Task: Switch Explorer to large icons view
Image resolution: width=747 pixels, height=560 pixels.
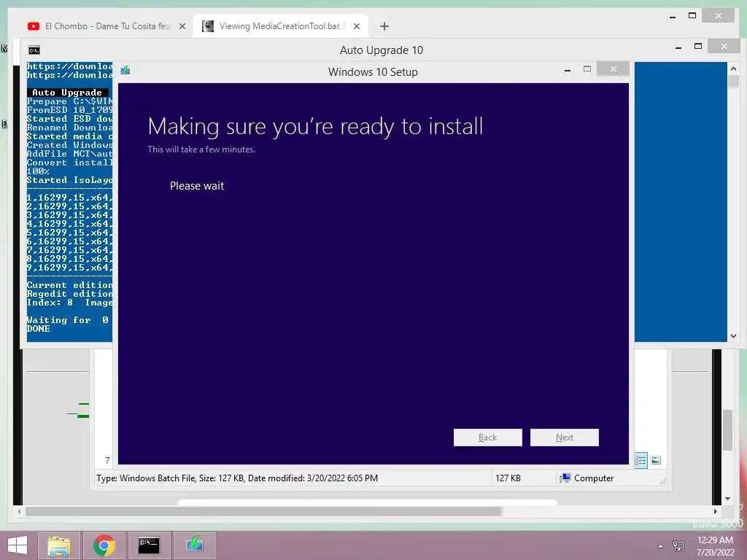Action: point(656,460)
